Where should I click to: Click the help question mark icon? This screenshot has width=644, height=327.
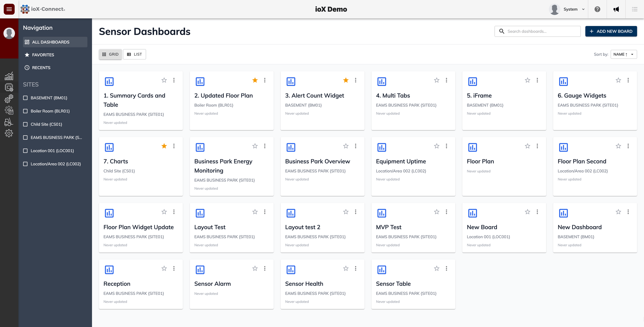(x=598, y=9)
